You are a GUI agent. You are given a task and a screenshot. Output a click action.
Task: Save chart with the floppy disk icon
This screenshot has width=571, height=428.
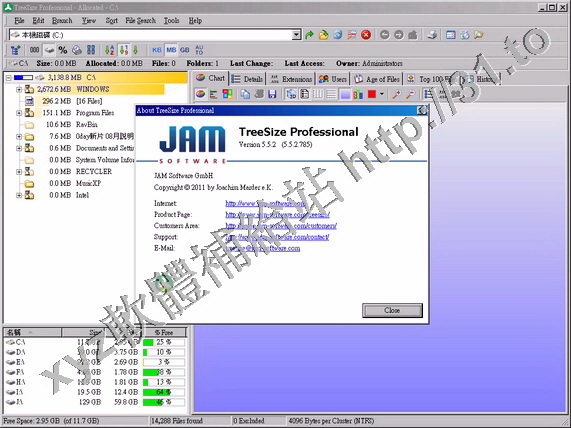tap(272, 94)
